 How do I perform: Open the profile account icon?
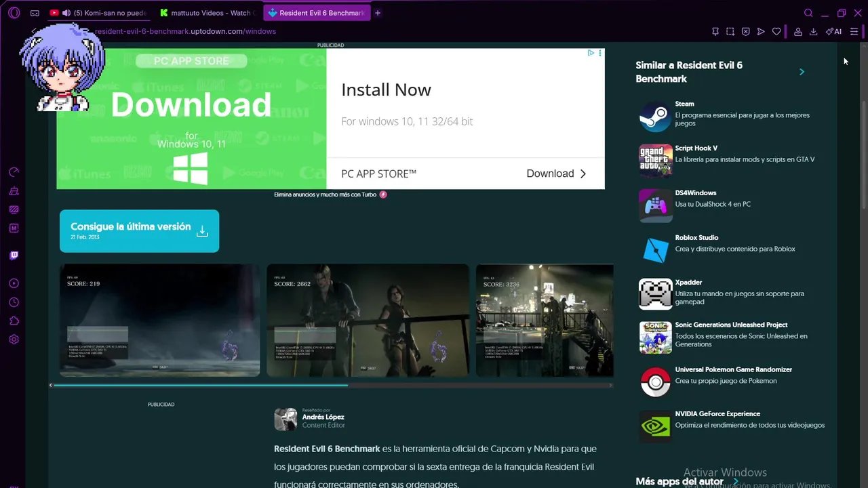click(x=798, y=31)
